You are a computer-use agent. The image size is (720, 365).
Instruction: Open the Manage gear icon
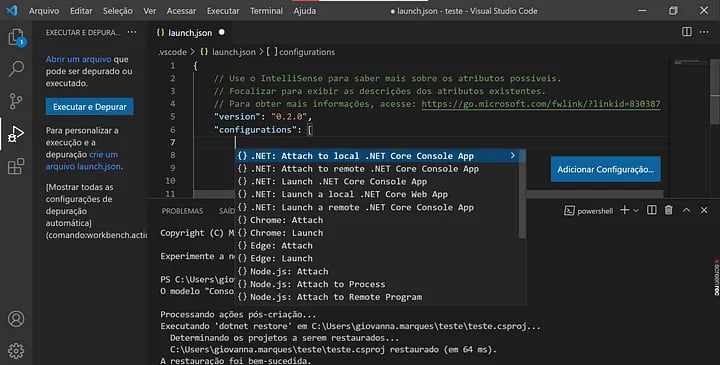tap(16, 351)
